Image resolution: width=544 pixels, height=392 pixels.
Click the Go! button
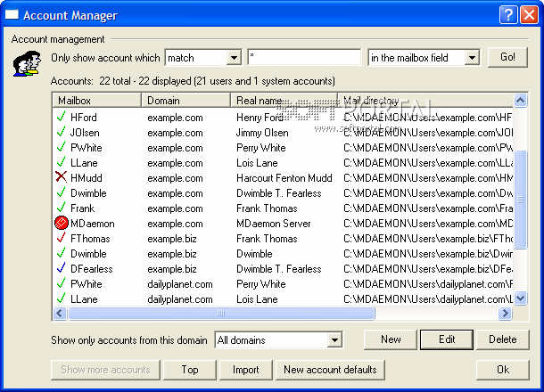[507, 57]
